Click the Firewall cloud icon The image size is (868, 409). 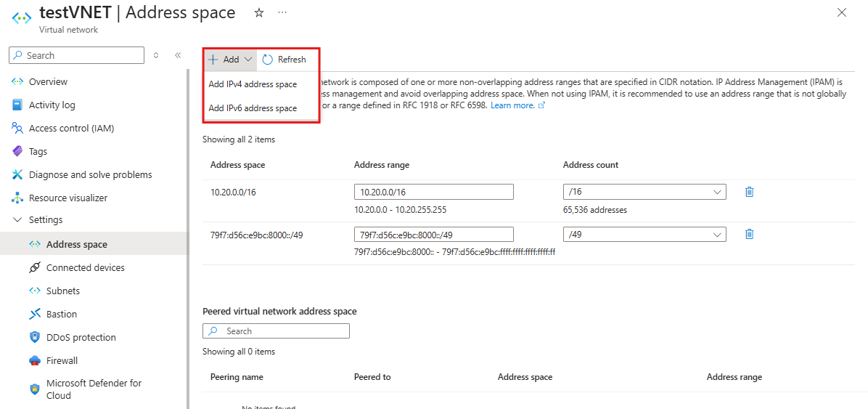click(35, 361)
